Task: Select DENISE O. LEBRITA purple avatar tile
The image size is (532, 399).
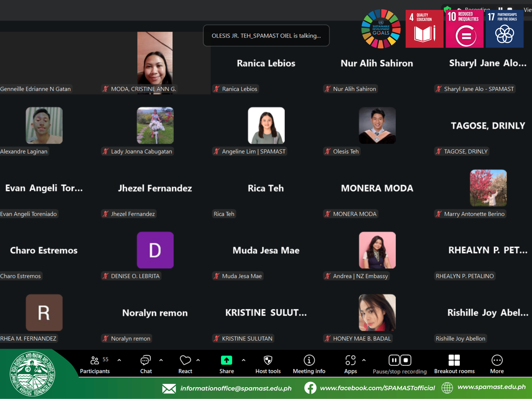Action: coord(155,250)
